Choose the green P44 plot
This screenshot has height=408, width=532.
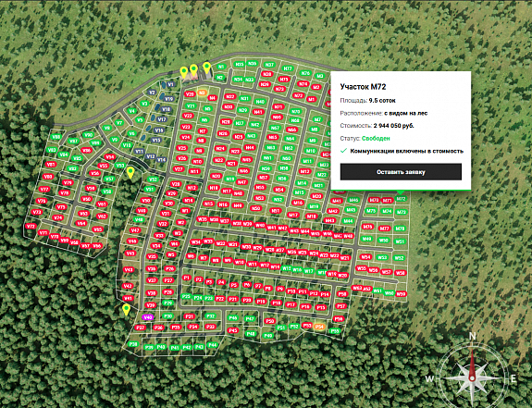pyautogui.click(x=213, y=345)
